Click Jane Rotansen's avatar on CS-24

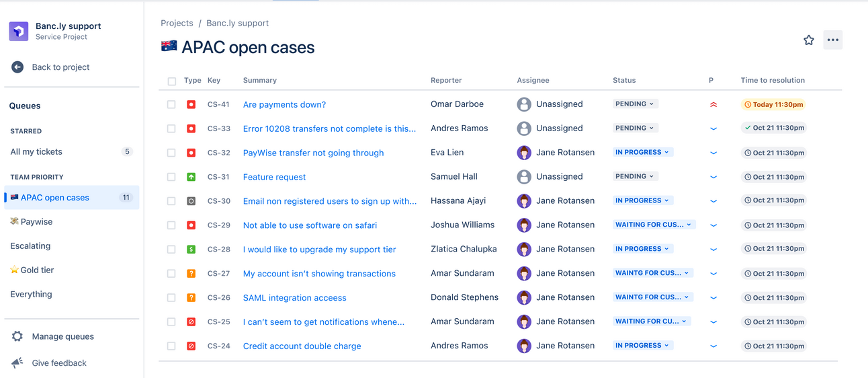point(524,346)
